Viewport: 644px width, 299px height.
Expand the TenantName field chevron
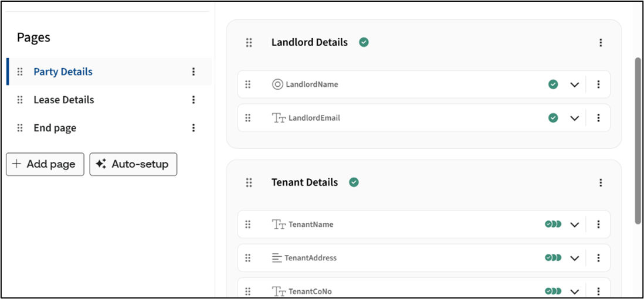(575, 225)
